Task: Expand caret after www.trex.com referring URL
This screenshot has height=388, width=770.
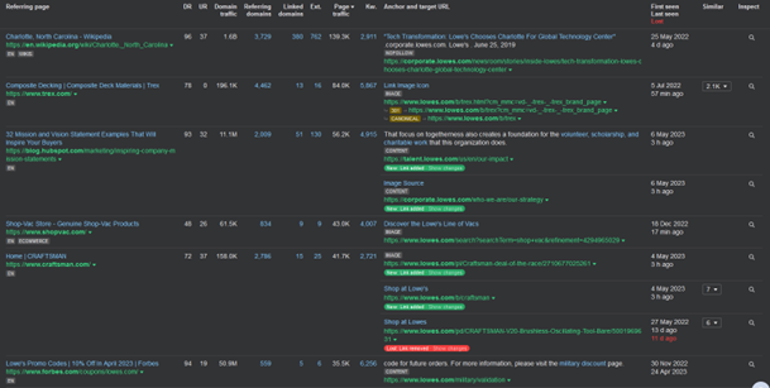Action: pos(75,94)
